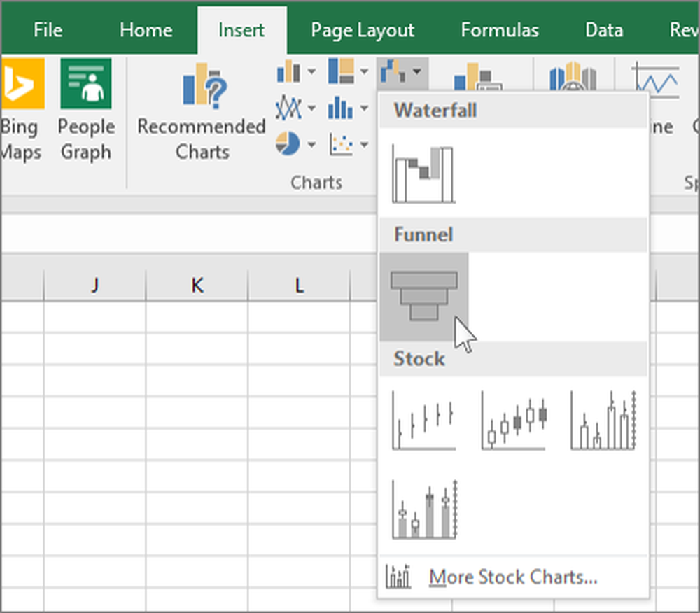Screen dimensions: 700x613
Task: Click the statistic histogram chart icon
Action: 341,108
